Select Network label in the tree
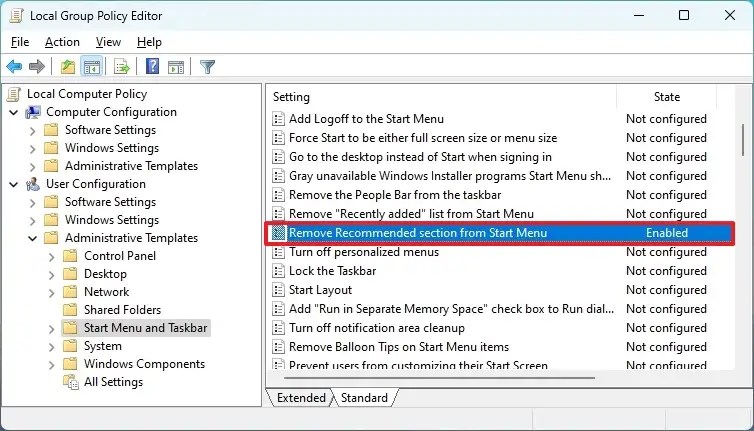Image resolution: width=754 pixels, height=431 pixels. click(106, 292)
